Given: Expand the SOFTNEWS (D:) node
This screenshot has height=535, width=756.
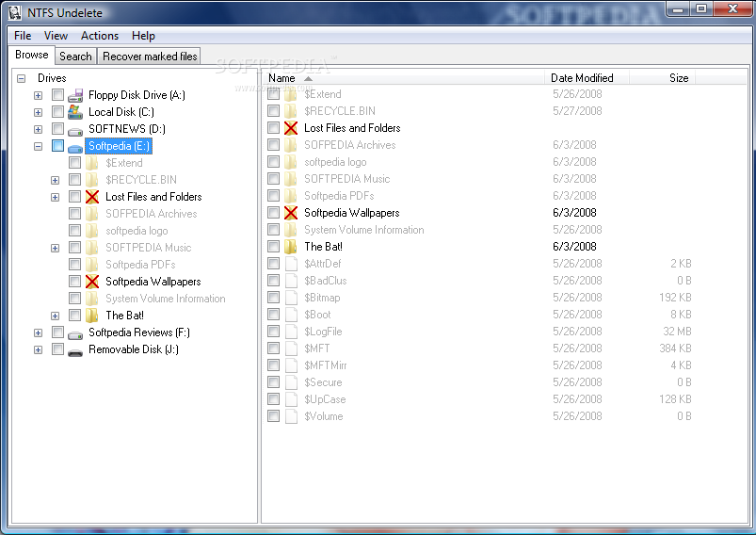Looking at the screenshot, I should tap(38, 129).
